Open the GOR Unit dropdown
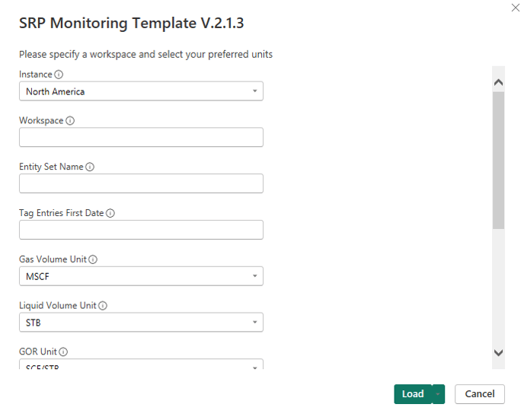This screenshot has height=420, width=524. [x=141, y=364]
